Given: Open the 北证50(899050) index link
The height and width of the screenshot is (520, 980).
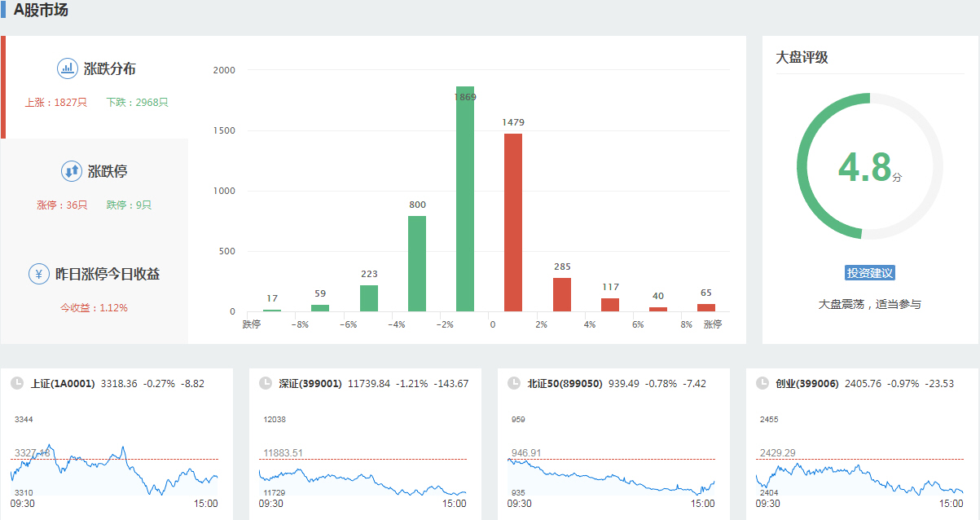Looking at the screenshot, I should tap(565, 383).
